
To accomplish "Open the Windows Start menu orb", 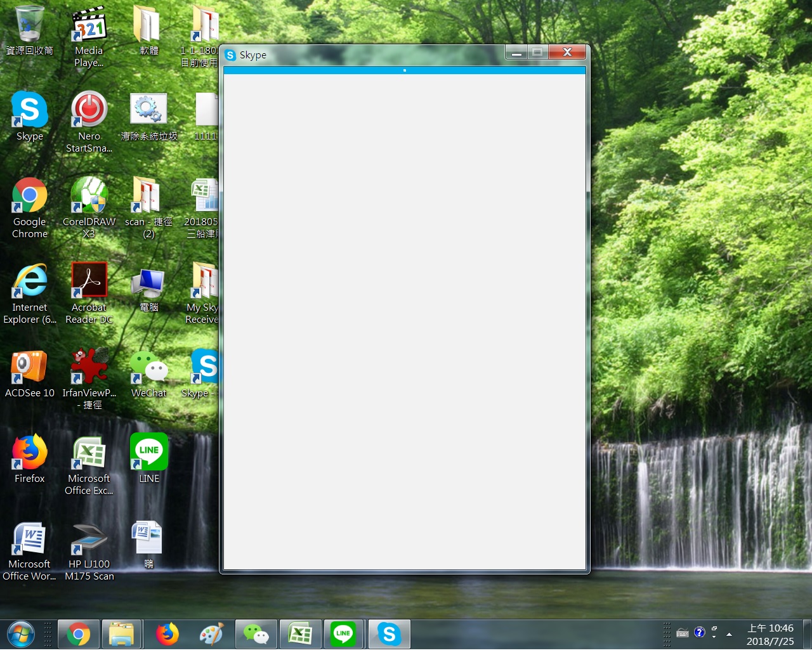I will [x=21, y=634].
